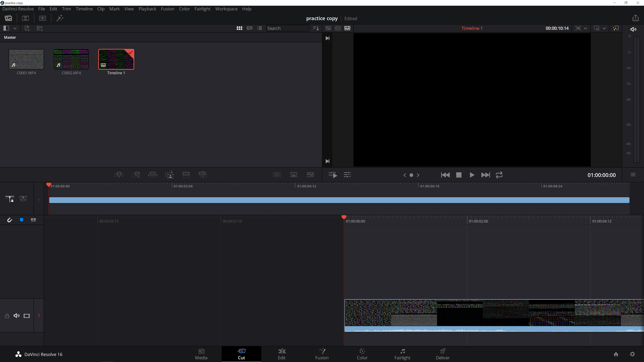Screen dimensions: 644x362
Task: Stop playback
Action: 459,175
